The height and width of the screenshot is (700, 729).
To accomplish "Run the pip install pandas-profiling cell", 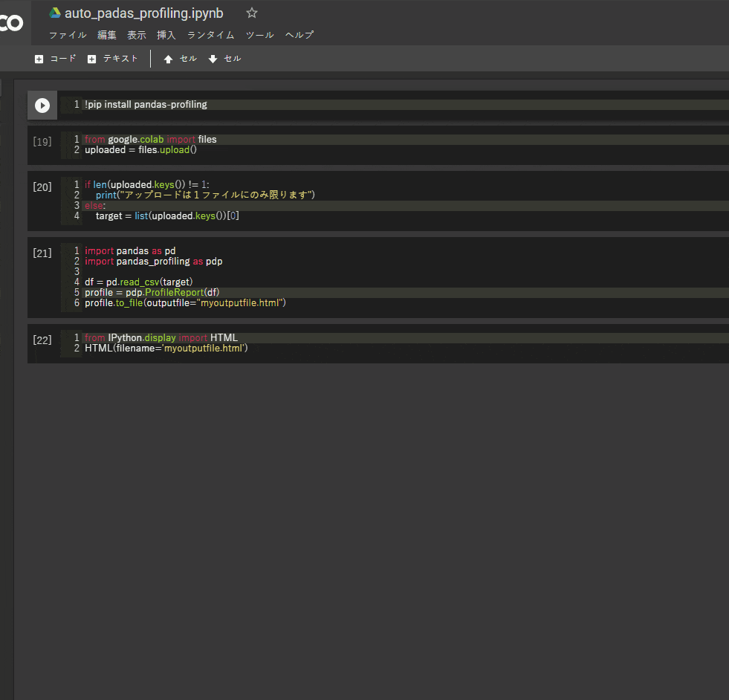I will tap(42, 105).
